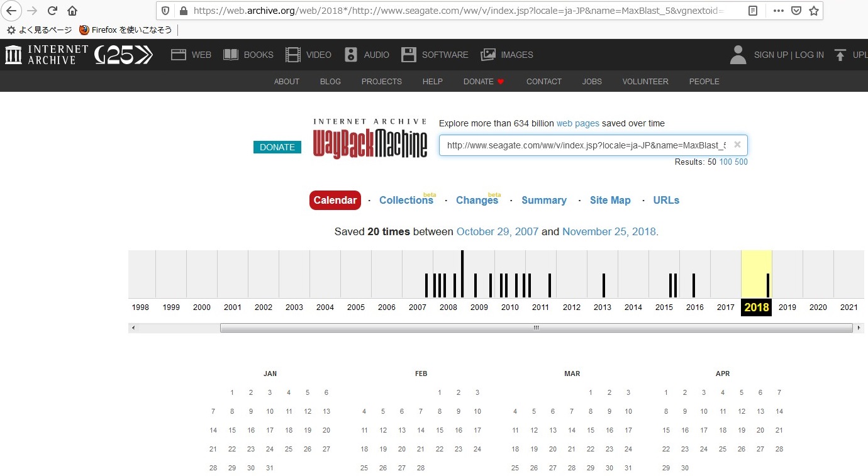868x476 pixels.
Task: Select year 2010 on the timeline
Action: tap(510, 307)
